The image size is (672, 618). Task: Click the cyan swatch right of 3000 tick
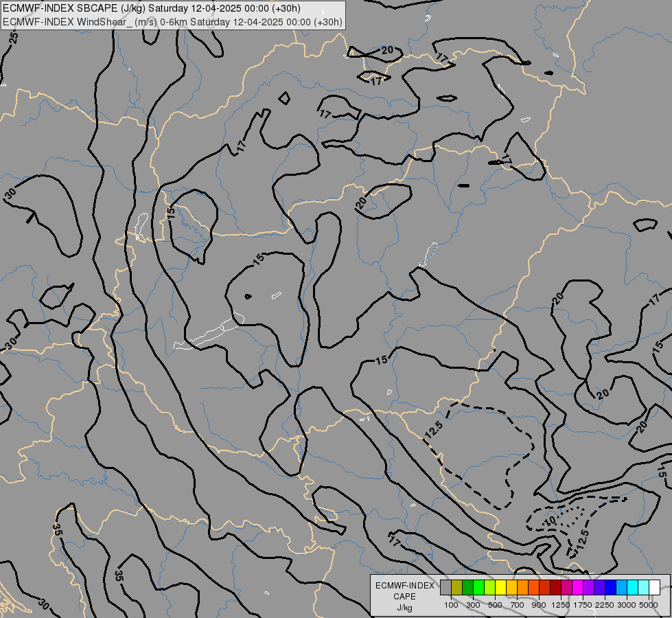coord(633,587)
